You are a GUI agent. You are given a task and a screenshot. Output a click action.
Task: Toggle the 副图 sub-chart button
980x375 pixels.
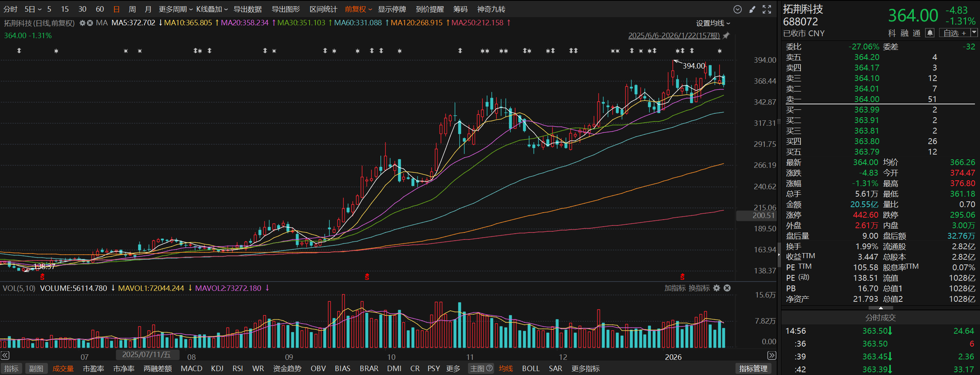pos(36,368)
